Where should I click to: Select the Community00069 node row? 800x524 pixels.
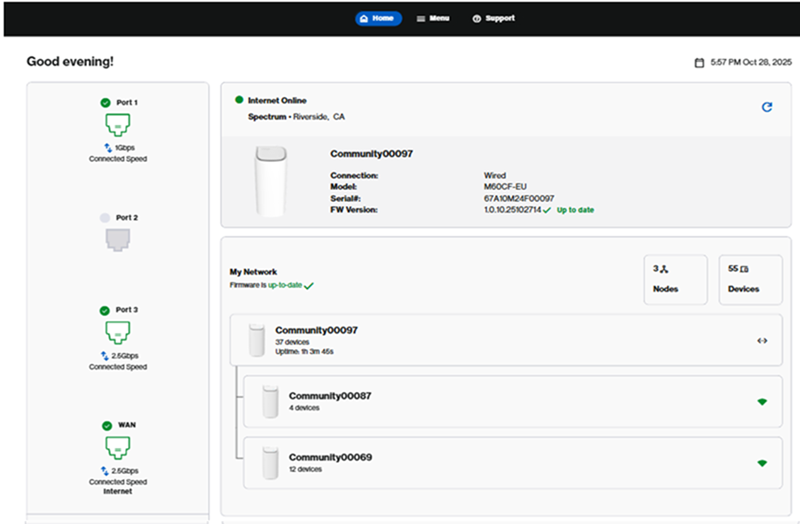pyautogui.click(x=513, y=463)
